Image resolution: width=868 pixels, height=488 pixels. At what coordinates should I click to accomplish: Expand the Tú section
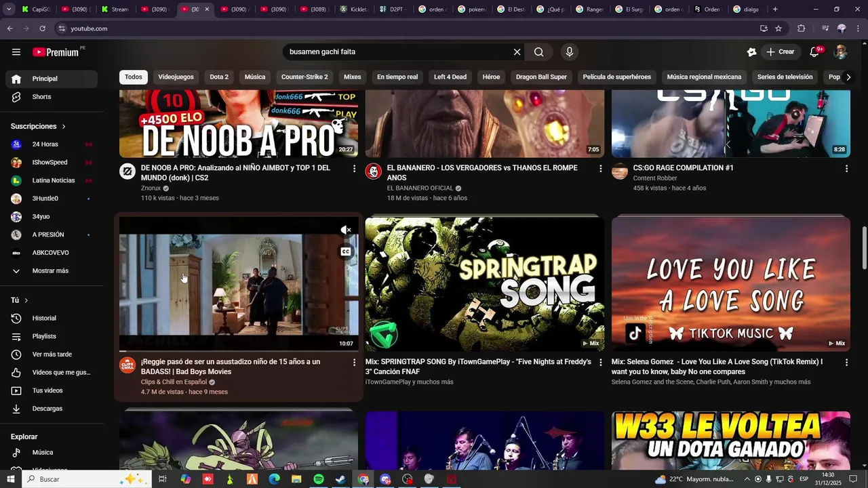point(20,300)
